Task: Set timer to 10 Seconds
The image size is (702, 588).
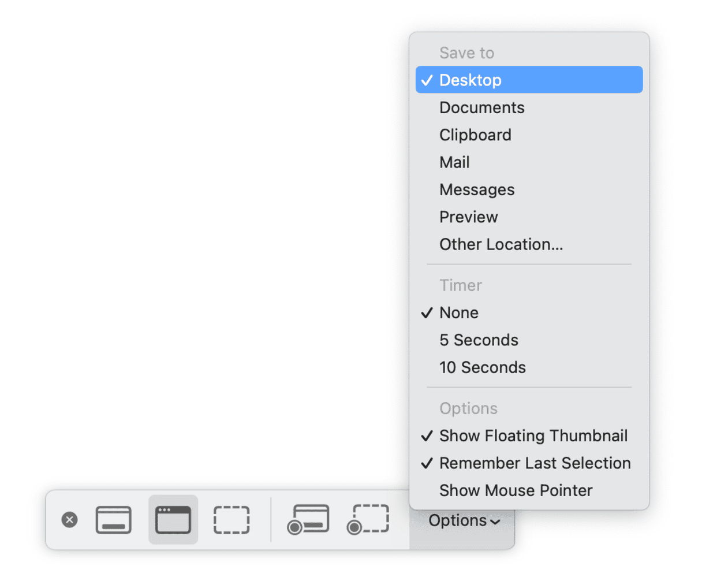Action: pos(482,367)
